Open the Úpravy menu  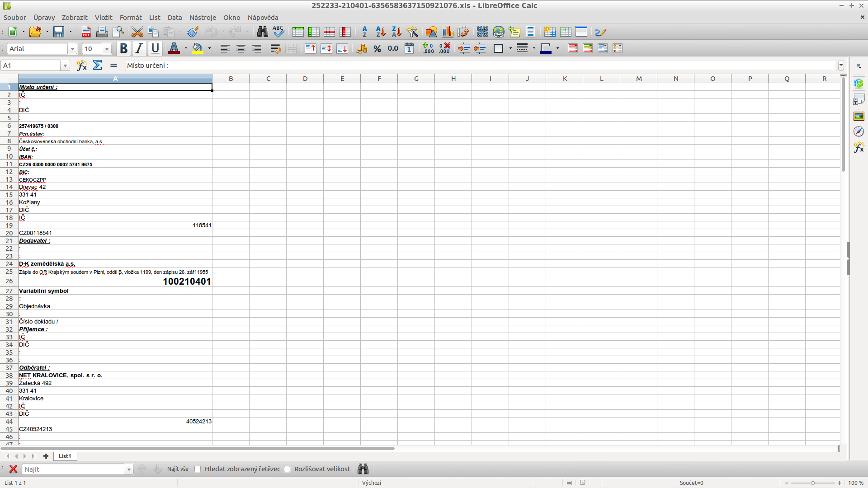point(44,18)
